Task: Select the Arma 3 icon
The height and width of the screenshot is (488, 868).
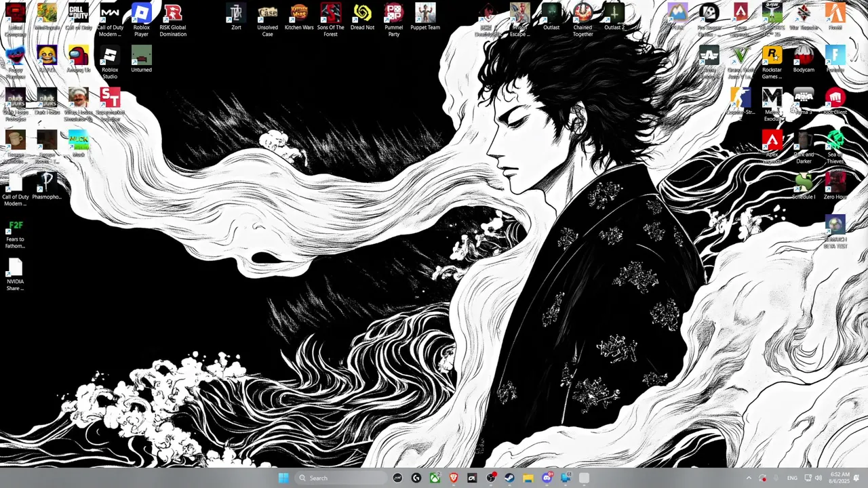Action: (804, 102)
